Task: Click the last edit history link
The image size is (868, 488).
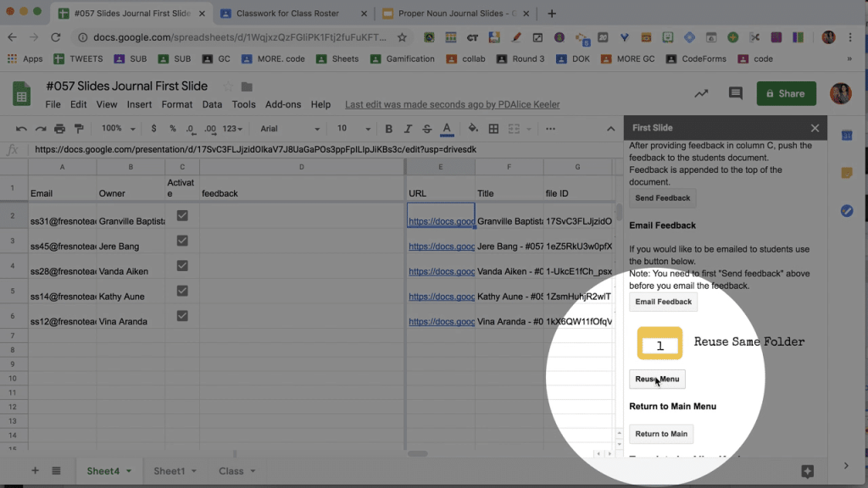Action: click(453, 104)
